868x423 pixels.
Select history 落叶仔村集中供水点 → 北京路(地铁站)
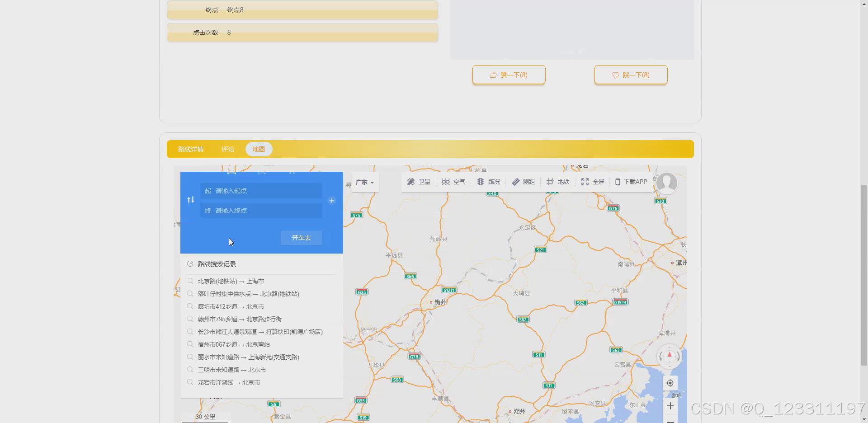(x=248, y=294)
